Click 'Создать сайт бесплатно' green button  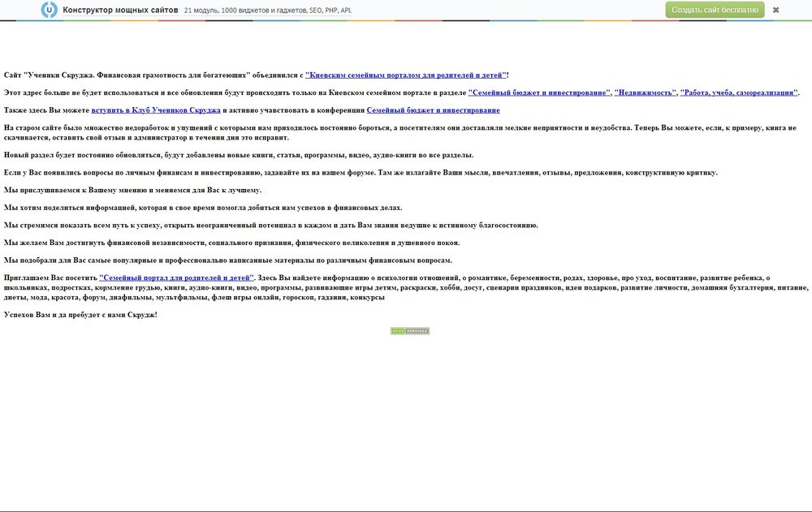[715, 10]
